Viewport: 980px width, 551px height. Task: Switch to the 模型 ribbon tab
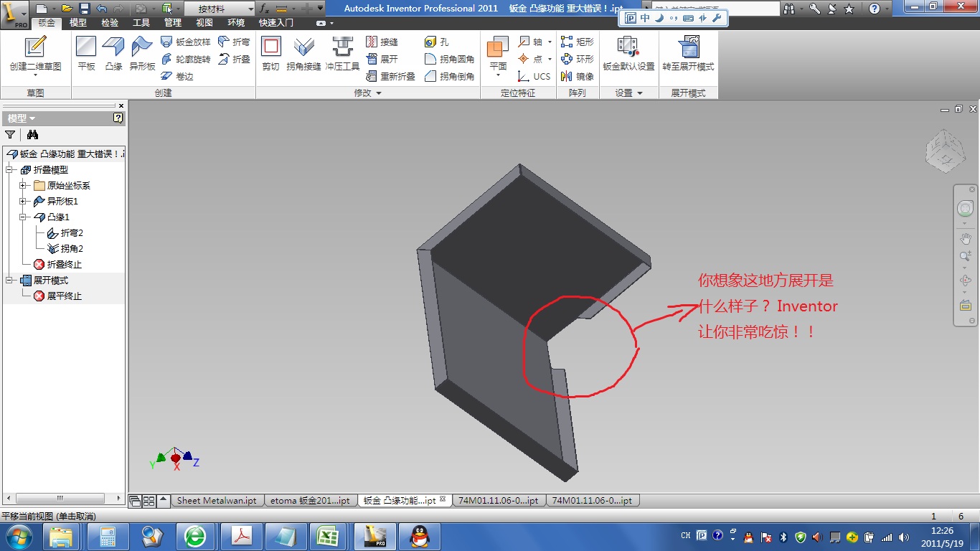point(78,23)
